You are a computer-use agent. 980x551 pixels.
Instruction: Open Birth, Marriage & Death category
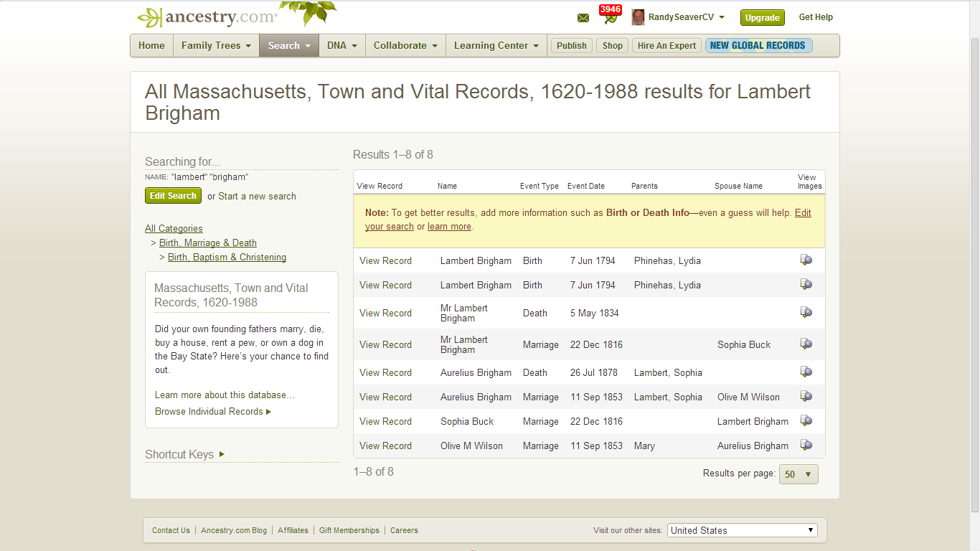(x=208, y=242)
